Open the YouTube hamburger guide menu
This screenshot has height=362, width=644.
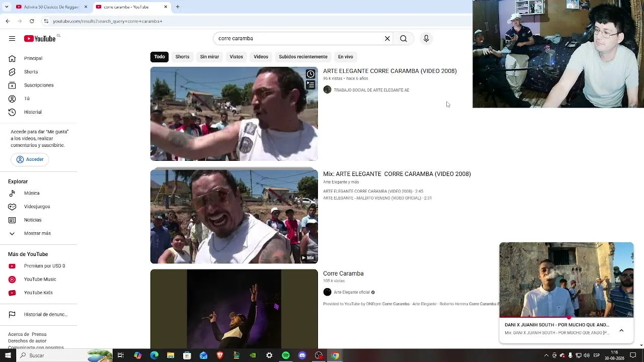[12, 39]
